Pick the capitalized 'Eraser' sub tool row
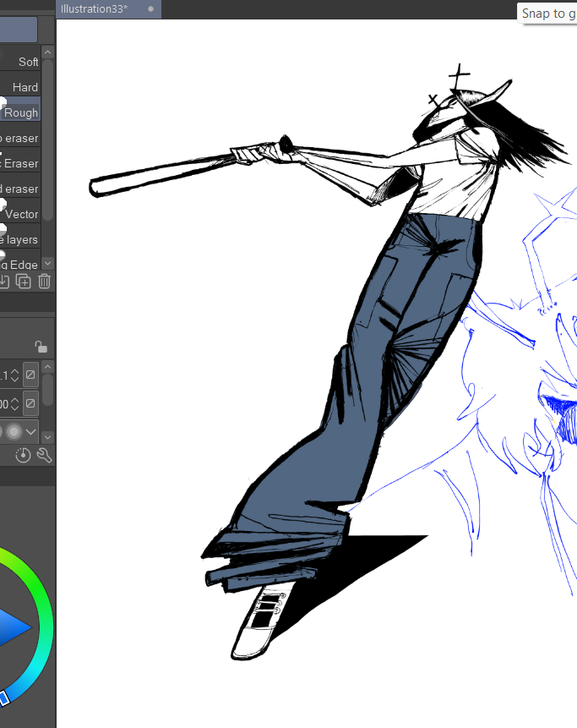The height and width of the screenshot is (728, 577). [20, 160]
